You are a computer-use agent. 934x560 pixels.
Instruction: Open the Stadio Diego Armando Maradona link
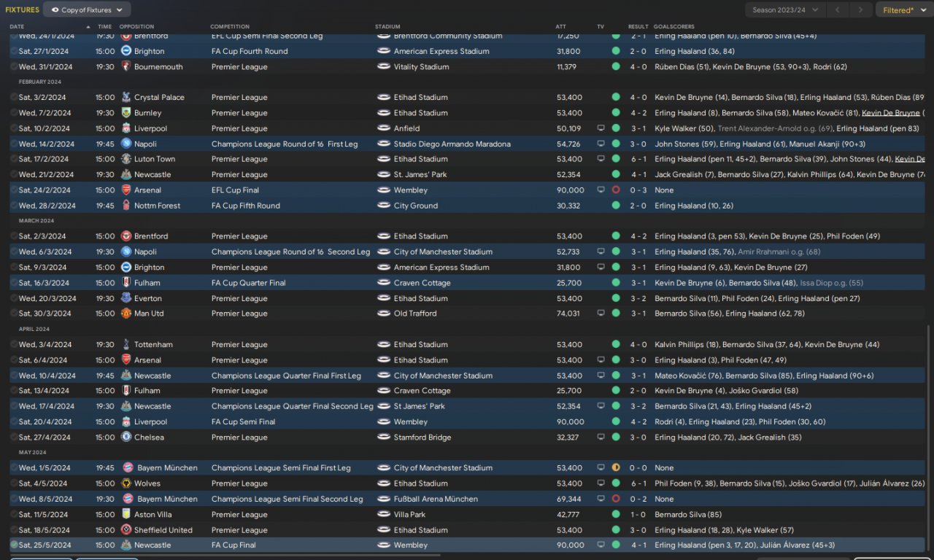(452, 144)
